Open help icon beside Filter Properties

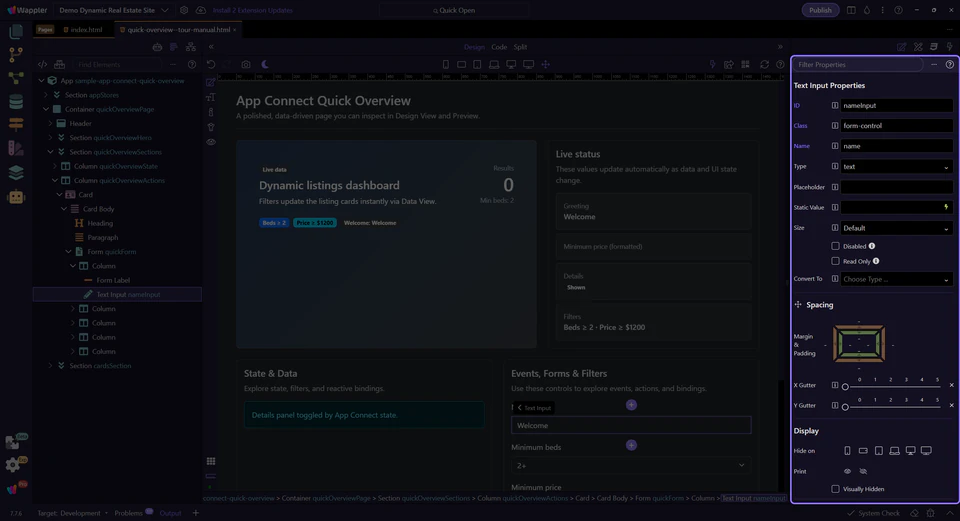tap(950, 64)
